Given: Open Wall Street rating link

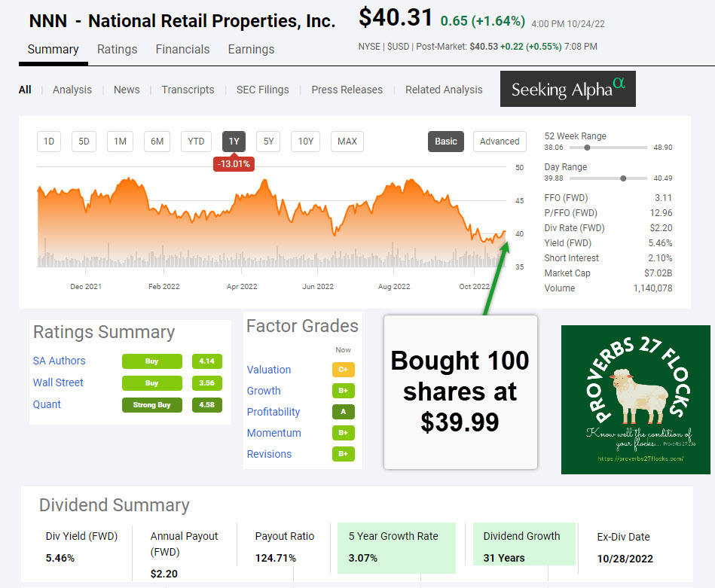Looking at the screenshot, I should click(58, 382).
